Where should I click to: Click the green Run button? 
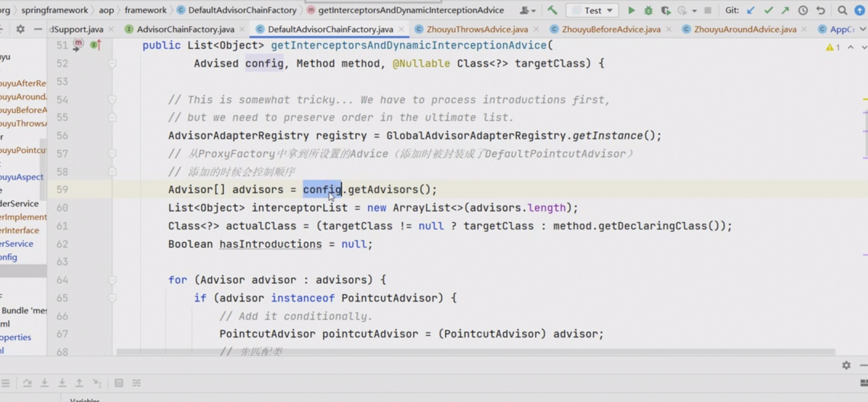click(631, 10)
